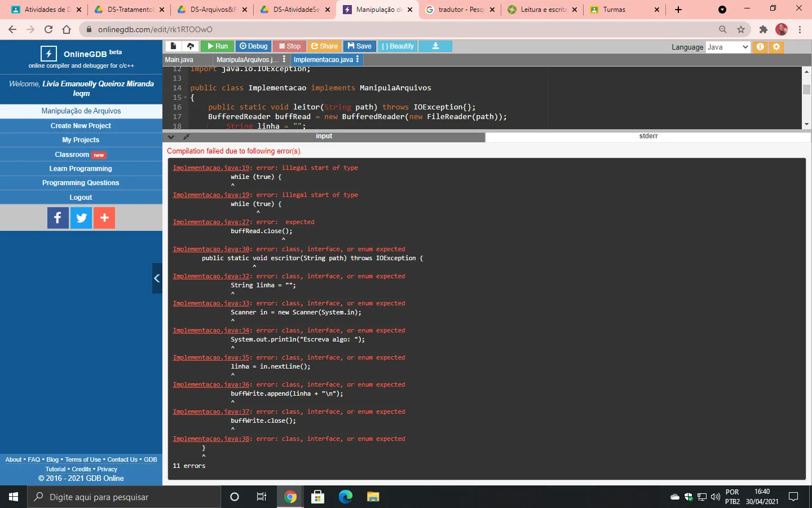Go back with the browser back arrow
812x508 pixels.
(12, 29)
